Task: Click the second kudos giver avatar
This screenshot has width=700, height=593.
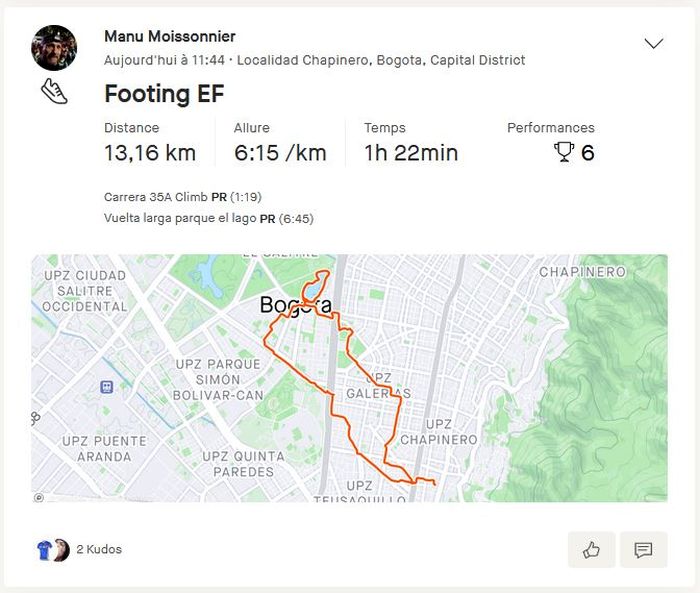Action: click(61, 549)
